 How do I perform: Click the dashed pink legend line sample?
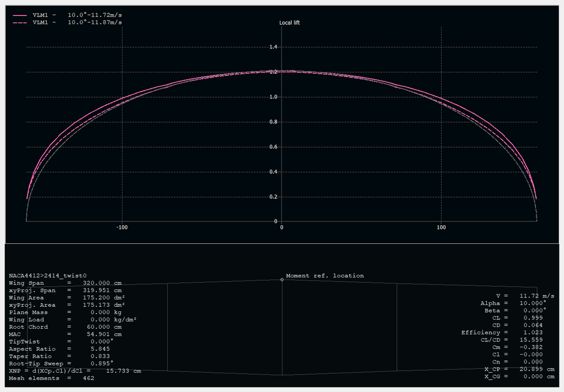click(x=19, y=23)
